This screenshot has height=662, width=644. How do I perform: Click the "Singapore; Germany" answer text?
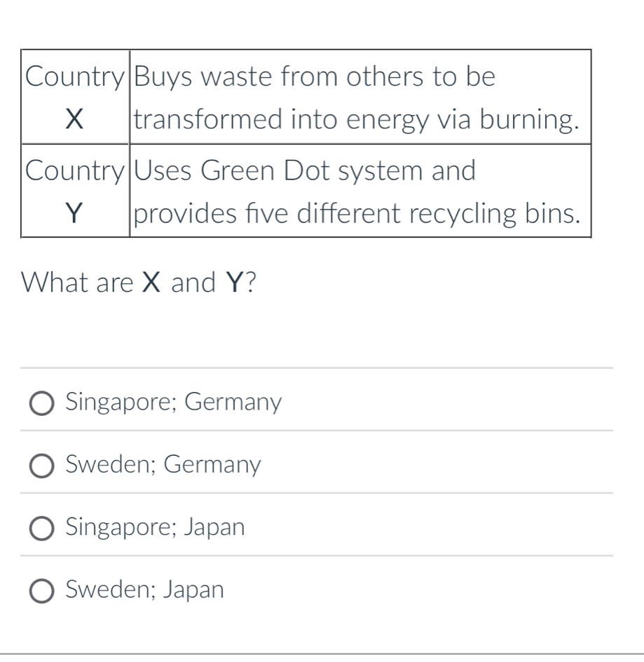click(x=173, y=403)
